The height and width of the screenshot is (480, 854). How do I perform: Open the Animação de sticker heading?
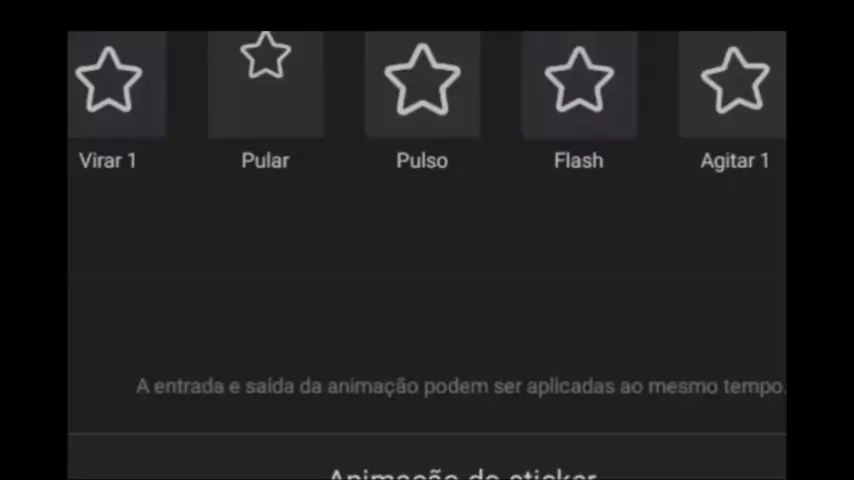click(462, 473)
